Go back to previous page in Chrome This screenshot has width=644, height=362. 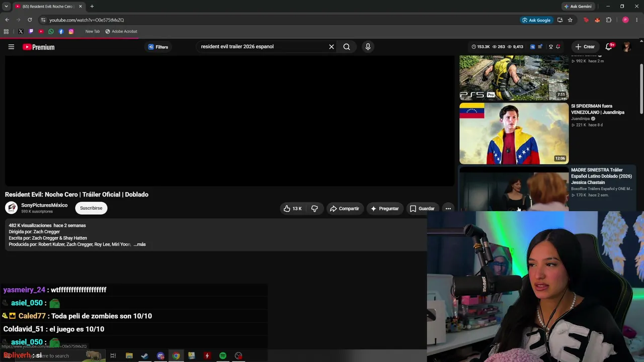coord(7,20)
